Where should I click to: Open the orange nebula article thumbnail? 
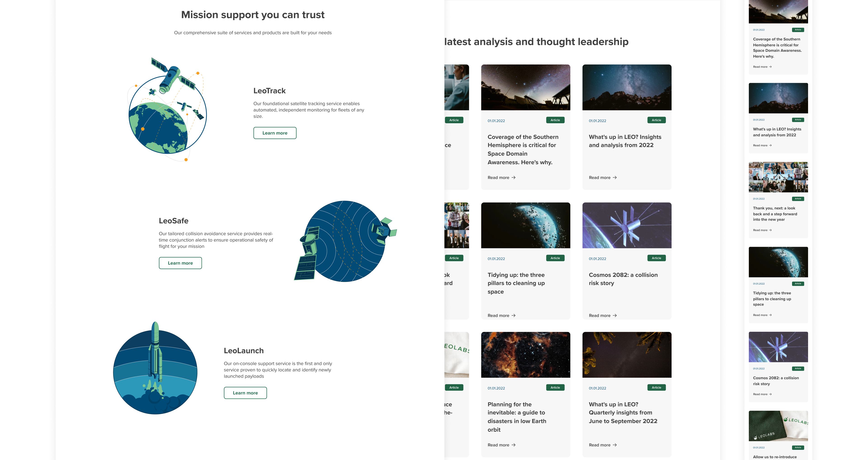(525, 355)
